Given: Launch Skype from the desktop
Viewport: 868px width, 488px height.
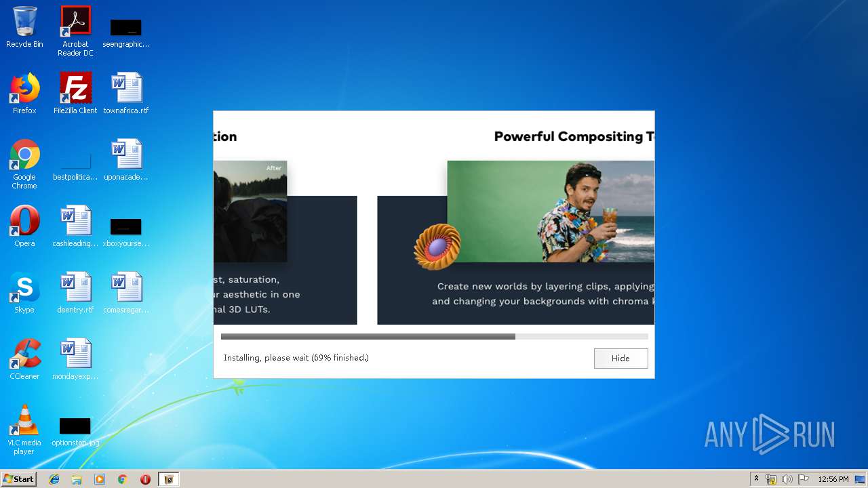Looking at the screenshot, I should [x=24, y=293].
